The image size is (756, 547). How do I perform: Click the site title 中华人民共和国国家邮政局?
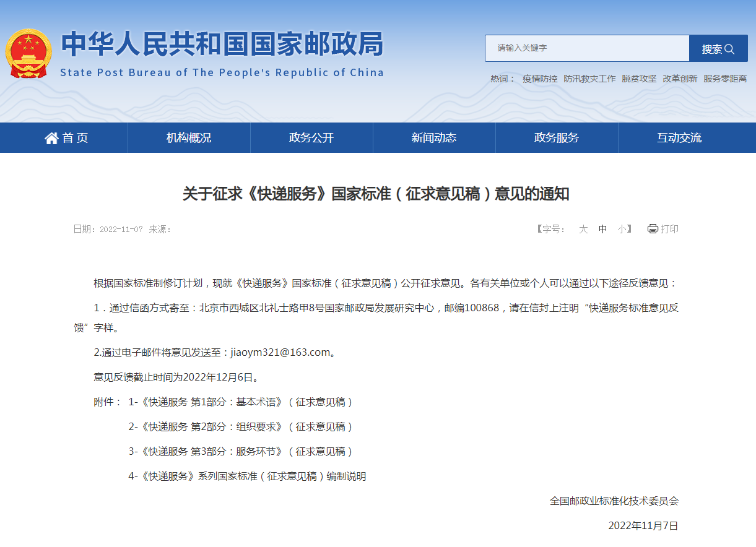point(222,45)
